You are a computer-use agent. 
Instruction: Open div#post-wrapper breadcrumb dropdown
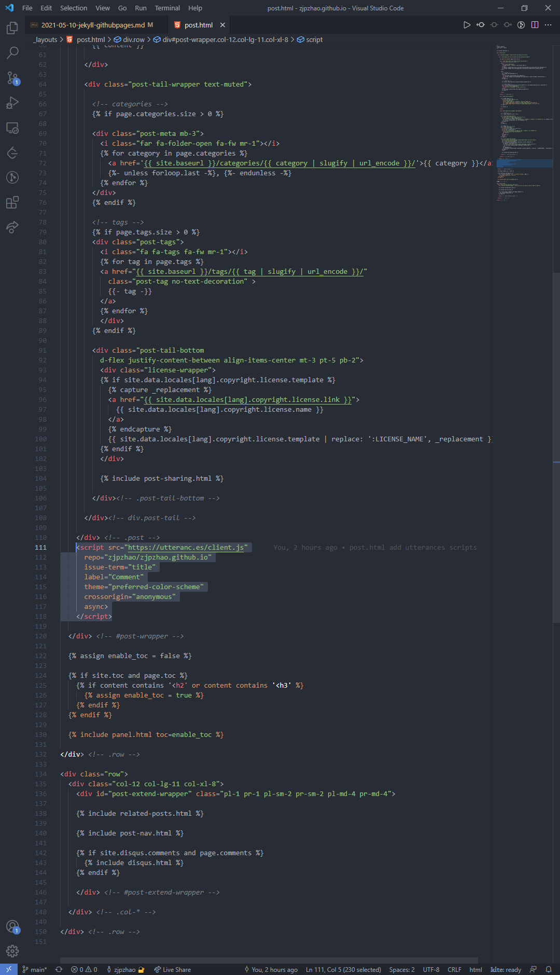[221, 39]
